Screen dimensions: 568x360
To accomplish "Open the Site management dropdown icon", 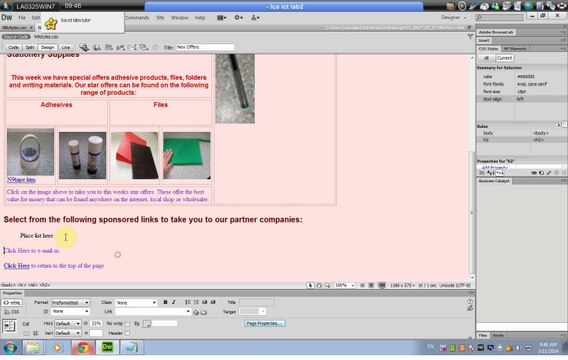I will (x=255, y=17).
